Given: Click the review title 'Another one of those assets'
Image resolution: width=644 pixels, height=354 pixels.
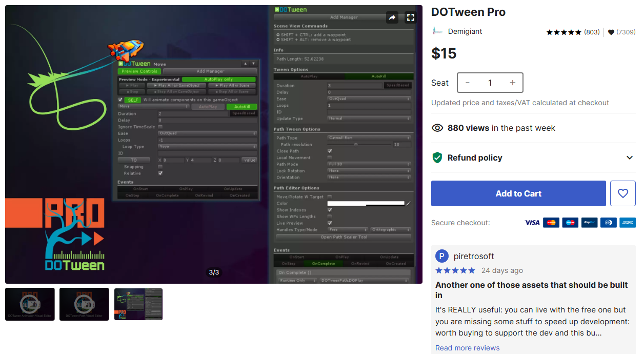Looking at the screenshot, I should click(532, 290).
